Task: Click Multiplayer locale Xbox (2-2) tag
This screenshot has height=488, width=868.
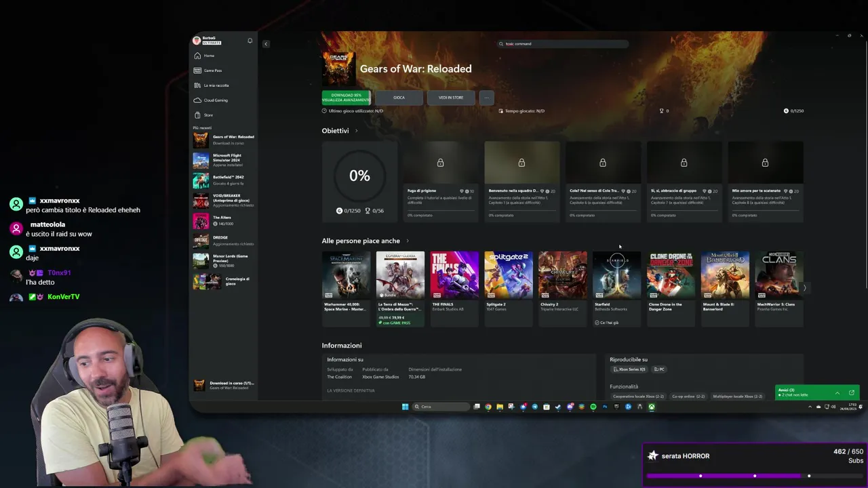Action: click(x=738, y=396)
